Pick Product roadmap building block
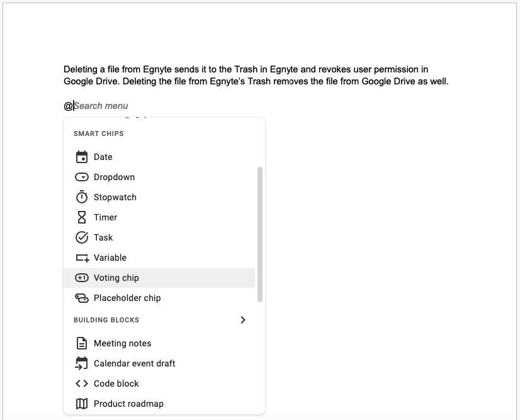Viewport: 520px width, 420px height. [x=159, y=404]
